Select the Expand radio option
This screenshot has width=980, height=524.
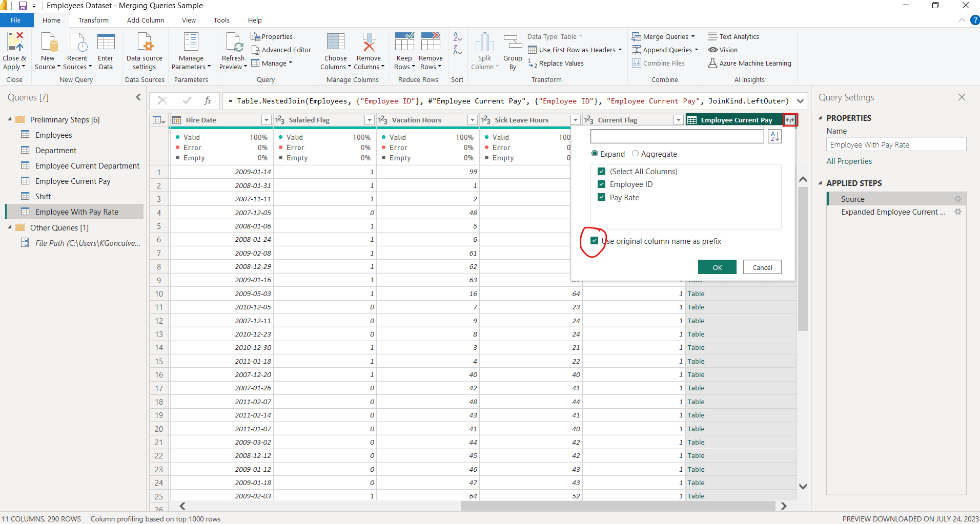pyautogui.click(x=595, y=154)
